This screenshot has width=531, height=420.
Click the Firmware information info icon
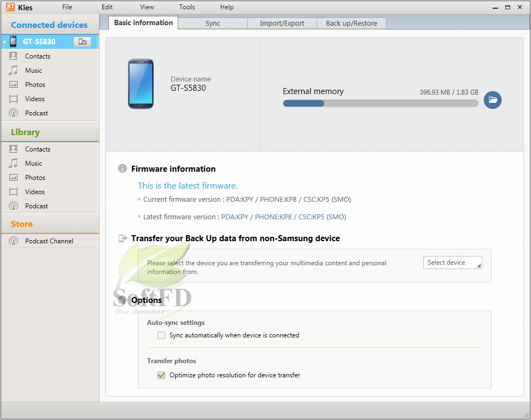point(122,168)
